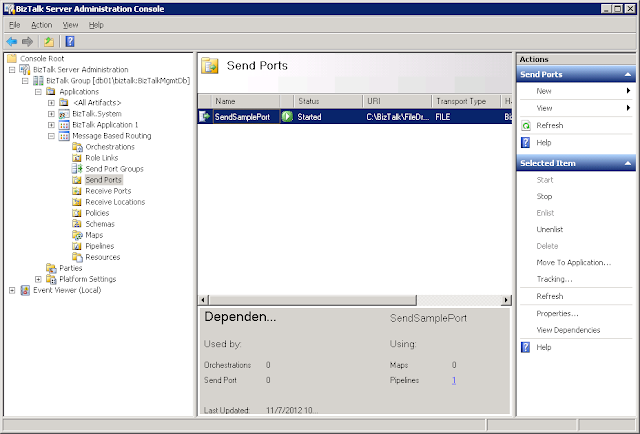Open the File menu
The image size is (640, 434).
coord(14,25)
